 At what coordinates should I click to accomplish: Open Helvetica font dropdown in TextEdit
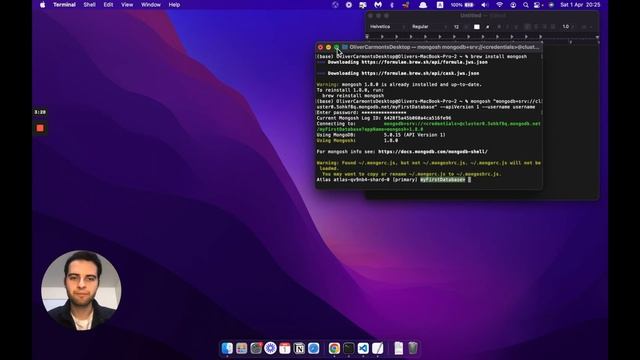tap(387, 27)
